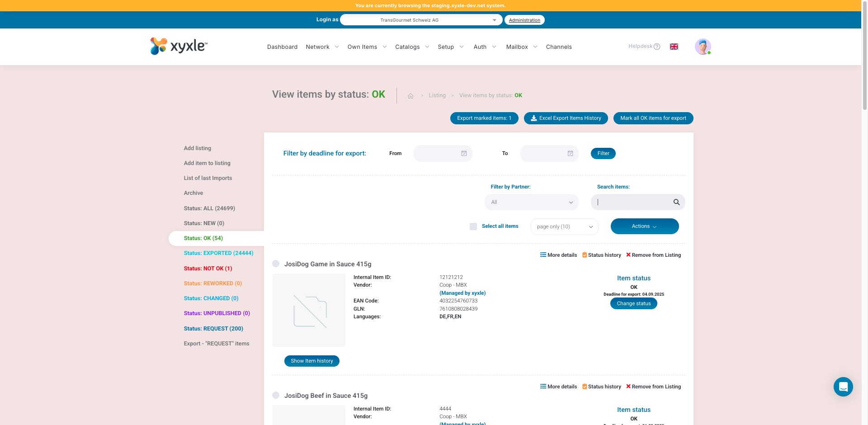
Task: Open Export - "REQUEST" items
Action: (217, 344)
